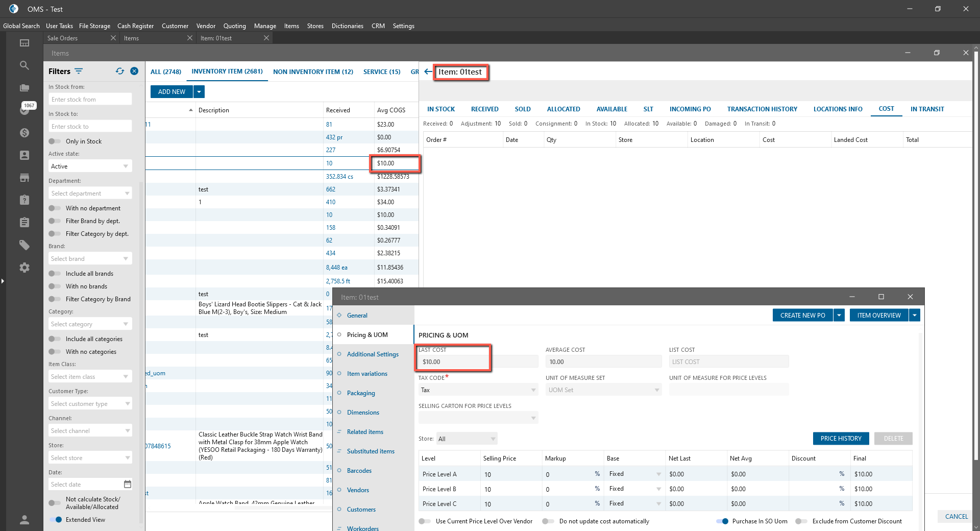This screenshot has height=531, width=980.
Task: Click the In Stock from input field
Action: [x=90, y=100]
